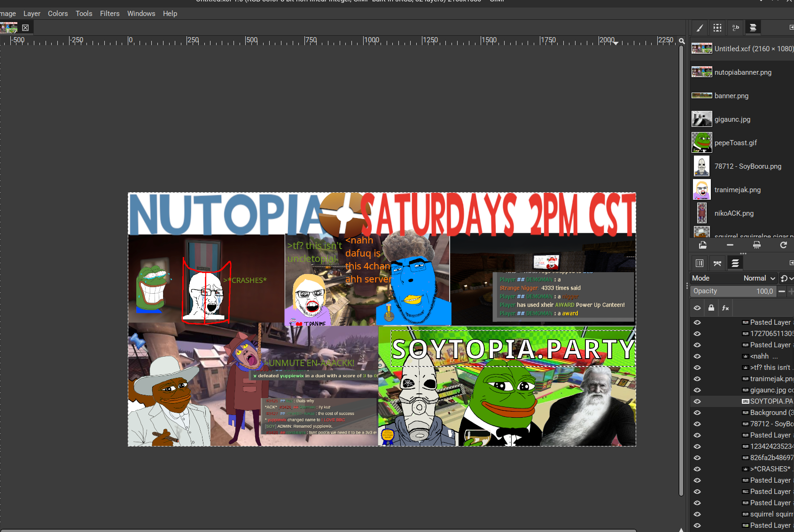The image size is (794, 532).
Task: Close the image tab with the X icon
Action: coord(25,28)
